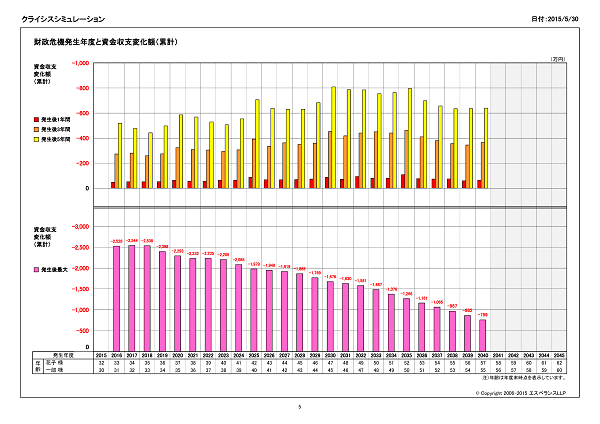600x424 pixels.
Task: Select the yellow bar for year 2016
Action: tap(120, 156)
